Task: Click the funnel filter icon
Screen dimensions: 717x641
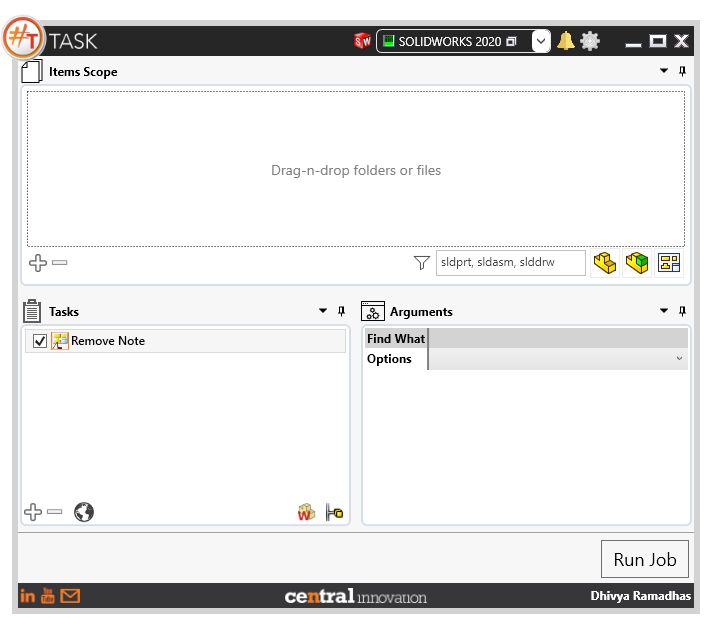Action: pos(422,263)
